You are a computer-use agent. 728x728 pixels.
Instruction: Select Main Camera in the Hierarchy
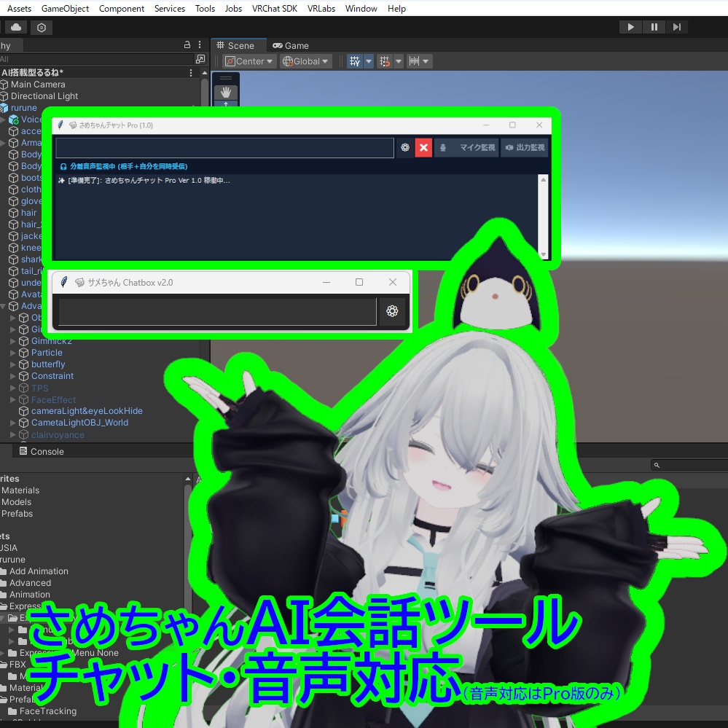[38, 85]
